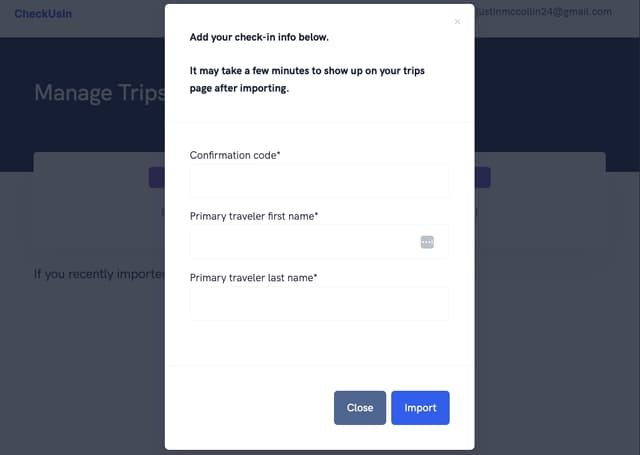Click the CheckUsIn logo

pos(43,13)
